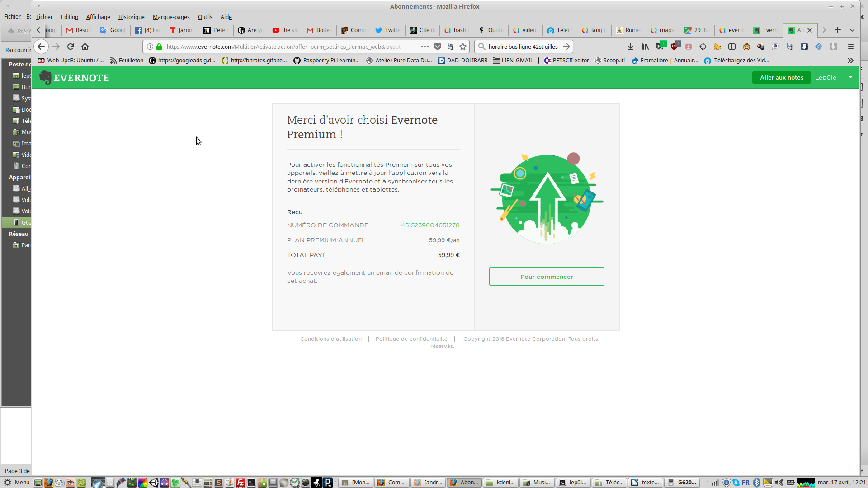The height and width of the screenshot is (488, 868).
Task: Go to the Firefox home page
Action: tap(85, 47)
